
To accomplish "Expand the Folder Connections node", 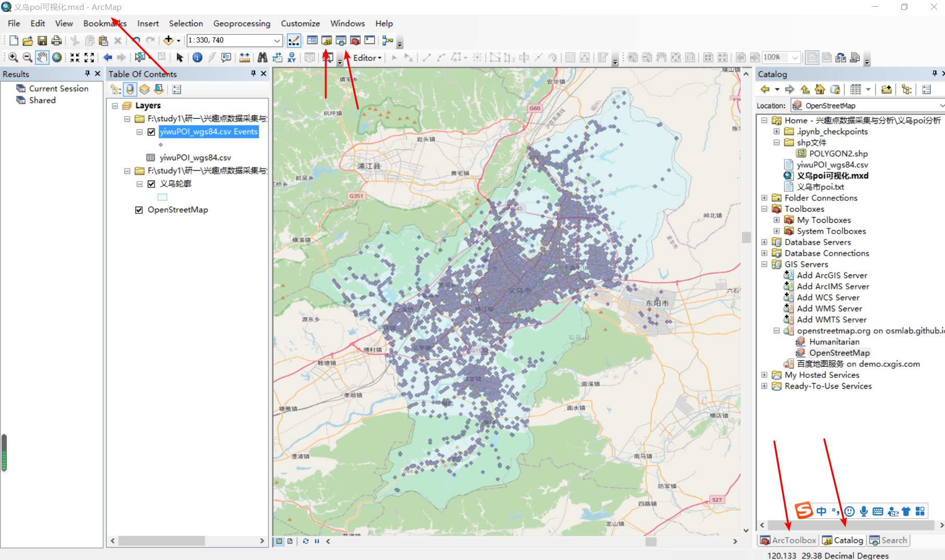I will (x=764, y=198).
